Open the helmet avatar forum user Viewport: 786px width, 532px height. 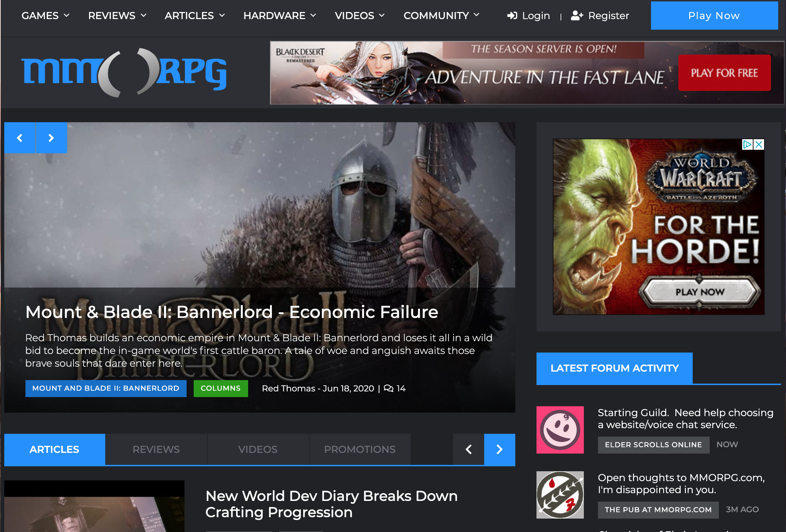[x=560, y=495]
